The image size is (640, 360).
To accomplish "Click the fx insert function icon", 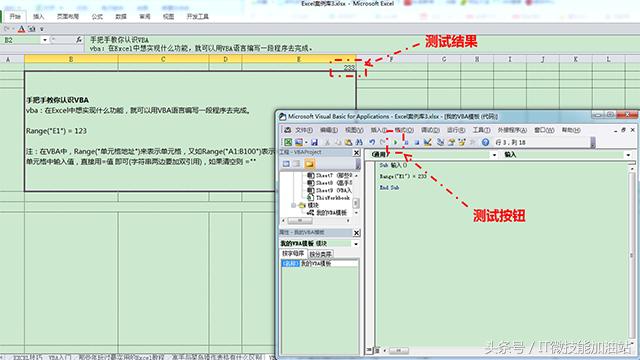I will [x=78, y=40].
